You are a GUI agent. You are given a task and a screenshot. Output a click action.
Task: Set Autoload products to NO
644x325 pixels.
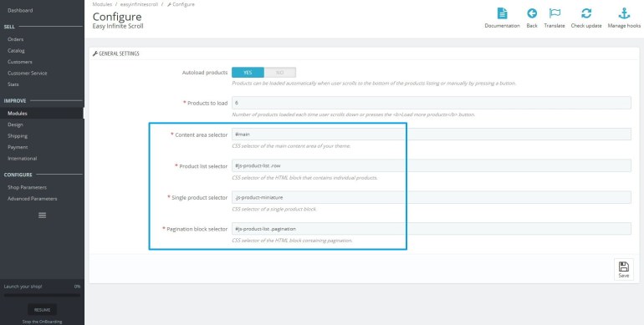point(279,72)
